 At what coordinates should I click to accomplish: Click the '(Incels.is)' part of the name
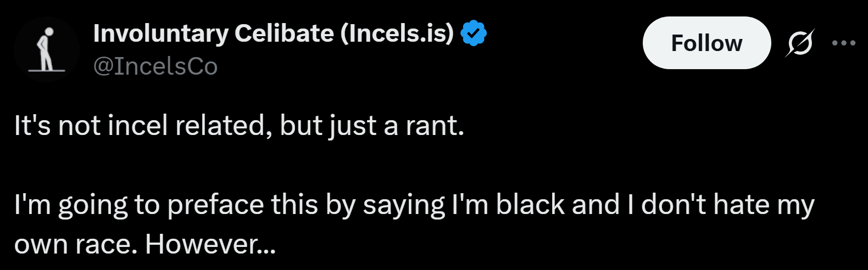point(397,33)
